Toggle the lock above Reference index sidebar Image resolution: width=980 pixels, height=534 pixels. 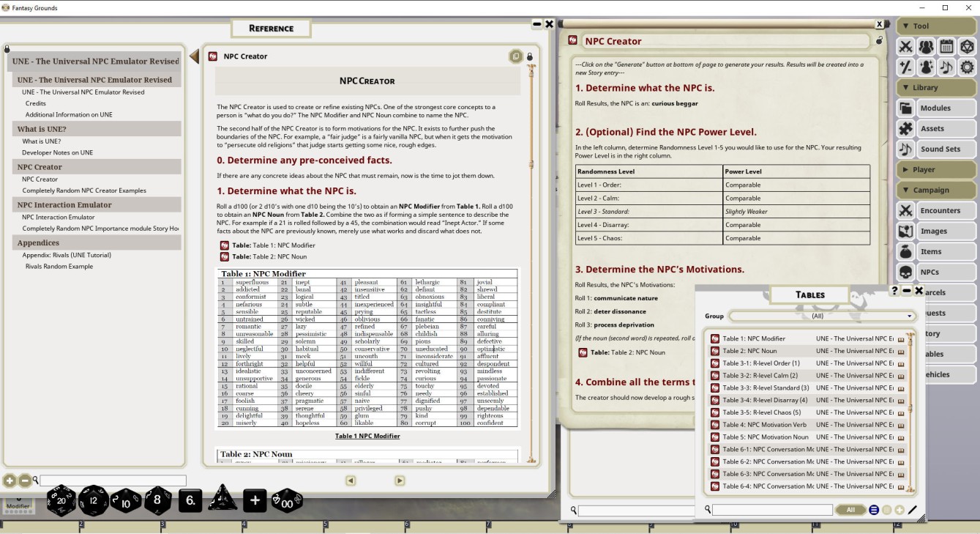click(7, 48)
